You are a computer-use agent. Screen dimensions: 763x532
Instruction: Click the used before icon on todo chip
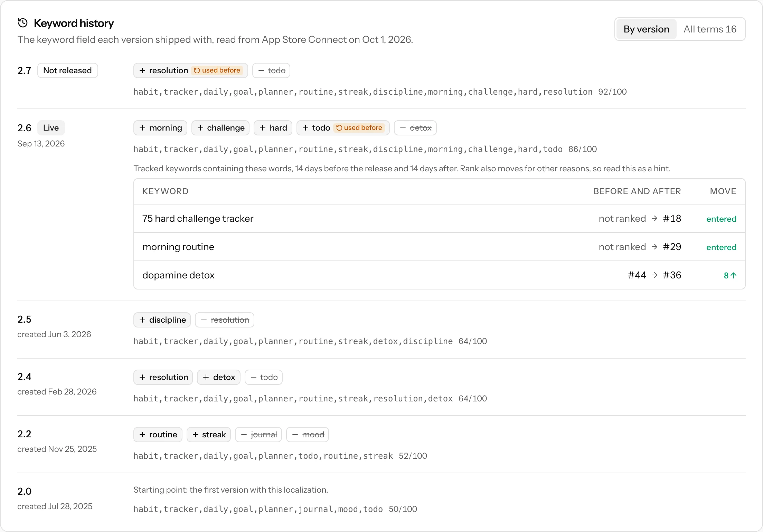click(339, 128)
